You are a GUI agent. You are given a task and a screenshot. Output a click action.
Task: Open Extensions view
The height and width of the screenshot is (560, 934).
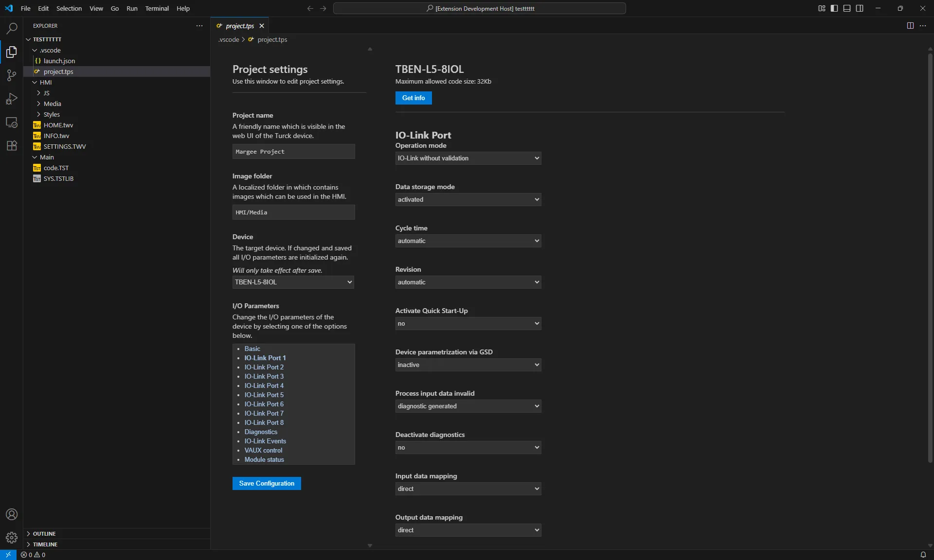click(12, 145)
